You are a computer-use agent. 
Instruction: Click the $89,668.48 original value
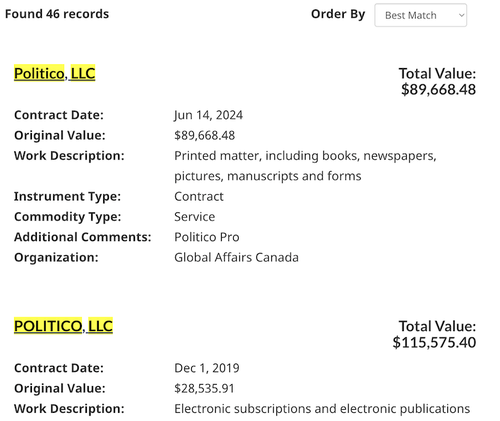click(204, 135)
